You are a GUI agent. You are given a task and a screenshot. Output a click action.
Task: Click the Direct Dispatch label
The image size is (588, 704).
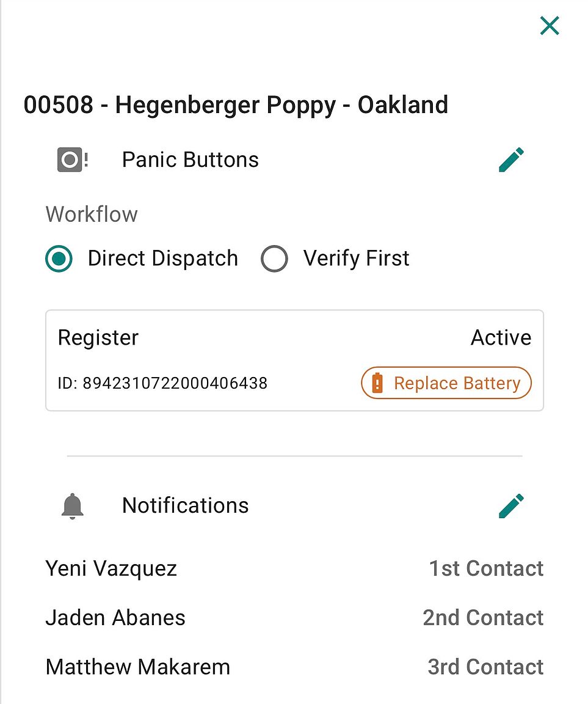163,258
